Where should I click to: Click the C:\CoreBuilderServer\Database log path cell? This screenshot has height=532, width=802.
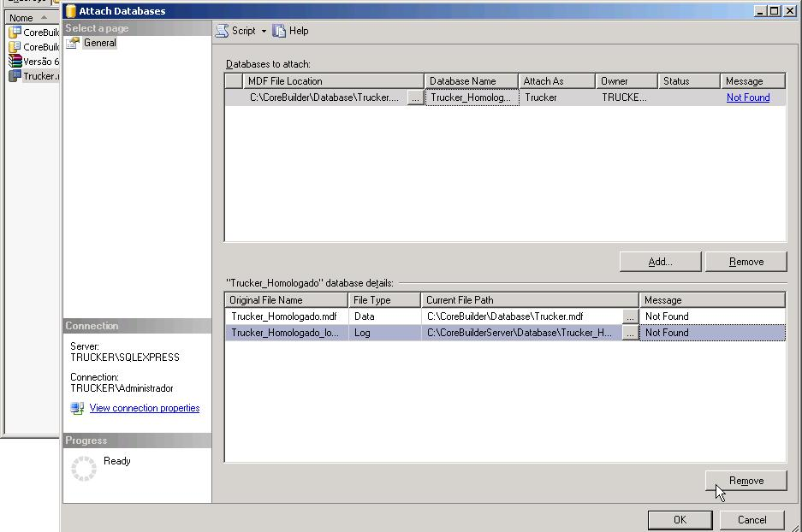522,333
